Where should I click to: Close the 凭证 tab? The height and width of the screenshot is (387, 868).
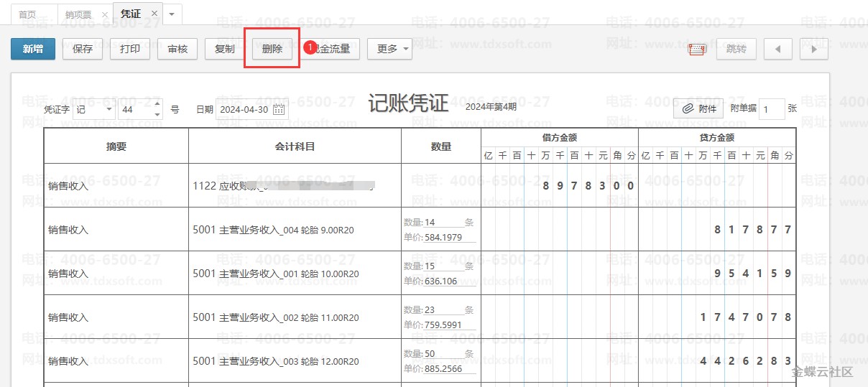tap(154, 14)
